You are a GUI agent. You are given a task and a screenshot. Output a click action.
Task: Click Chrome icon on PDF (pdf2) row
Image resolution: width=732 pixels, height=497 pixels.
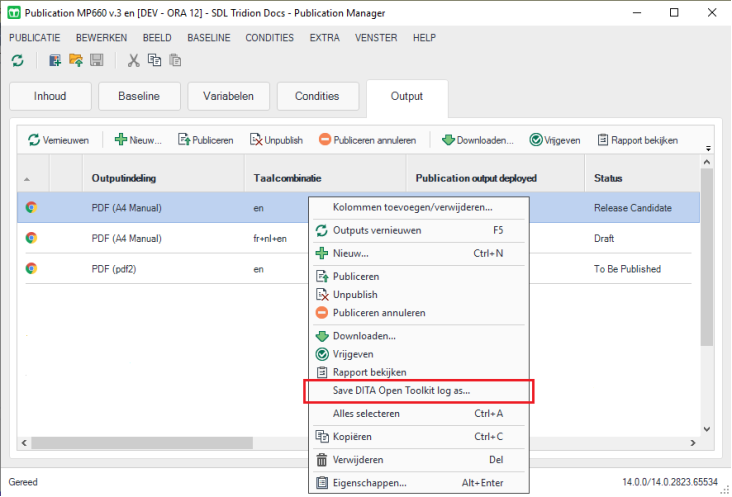(x=31, y=268)
